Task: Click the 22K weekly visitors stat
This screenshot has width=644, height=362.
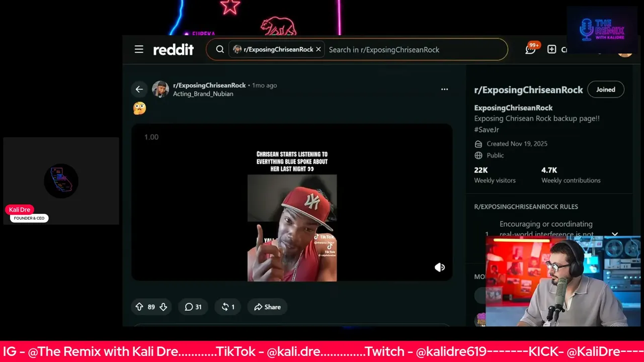Action: tap(495, 175)
